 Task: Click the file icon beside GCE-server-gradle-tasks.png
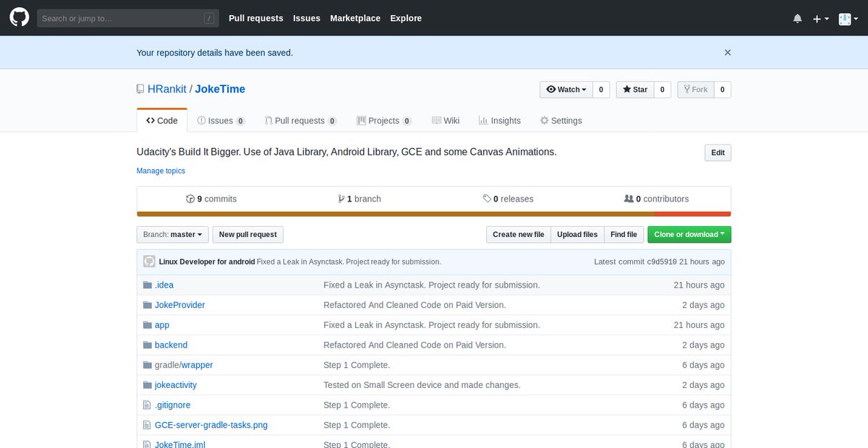(148, 425)
